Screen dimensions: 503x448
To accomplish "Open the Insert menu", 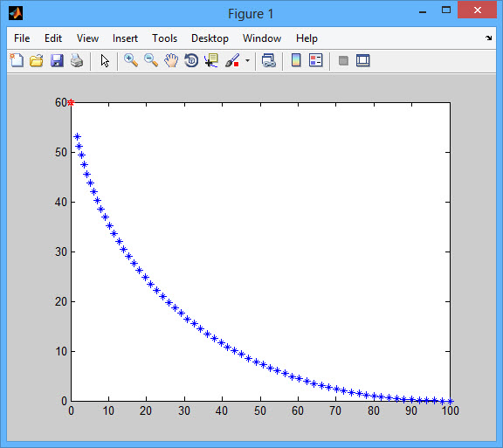I will click(125, 38).
